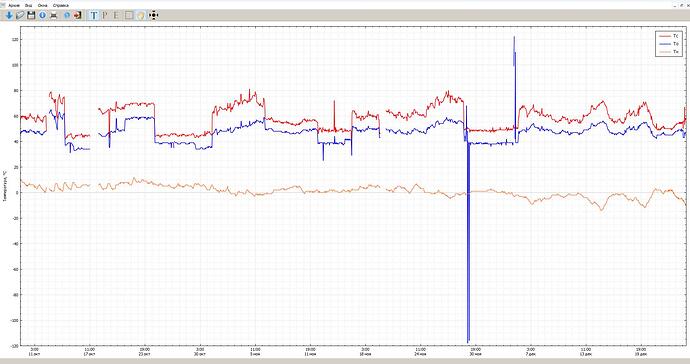Open the Вид menu
This screenshot has width=690, height=364.
[x=29, y=5]
